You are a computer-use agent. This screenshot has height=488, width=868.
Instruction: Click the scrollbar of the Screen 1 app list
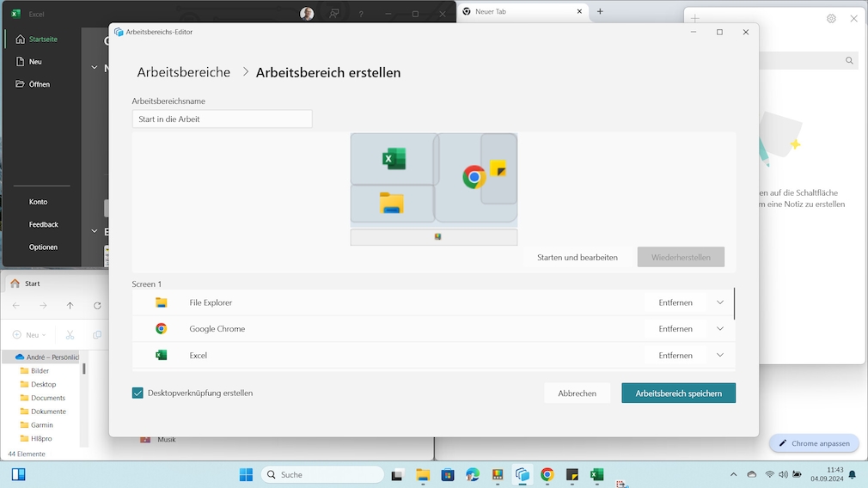point(734,303)
